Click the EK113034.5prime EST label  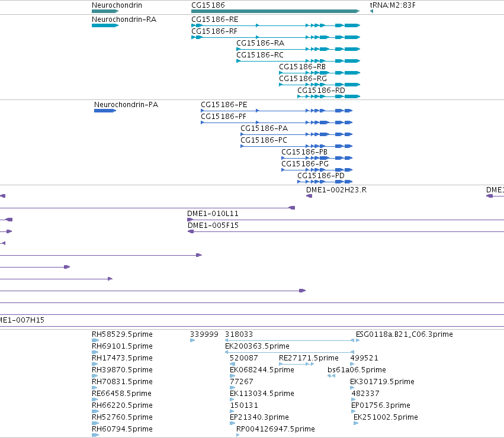pyautogui.click(x=262, y=394)
